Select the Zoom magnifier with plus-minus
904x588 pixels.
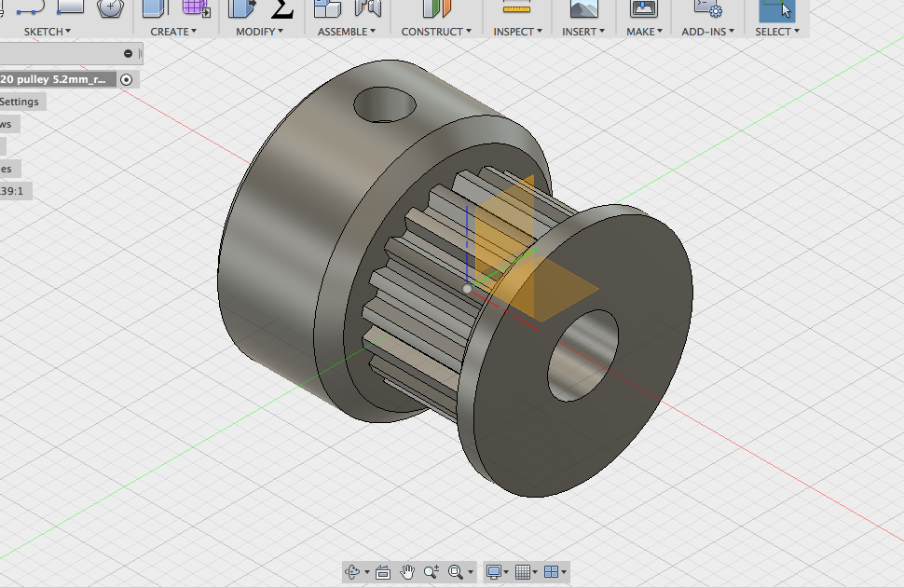coord(431,572)
